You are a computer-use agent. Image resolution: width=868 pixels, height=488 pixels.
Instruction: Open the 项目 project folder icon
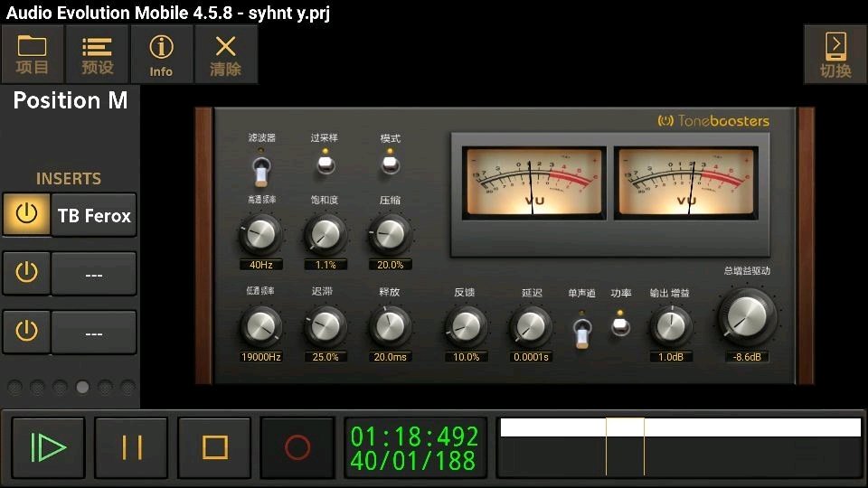(x=33, y=54)
